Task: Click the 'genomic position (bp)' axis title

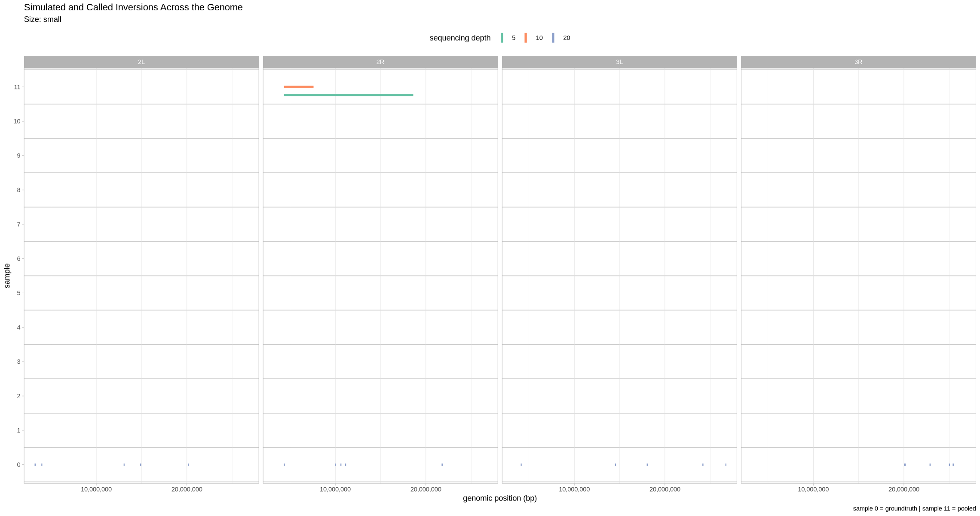Action: point(499,498)
